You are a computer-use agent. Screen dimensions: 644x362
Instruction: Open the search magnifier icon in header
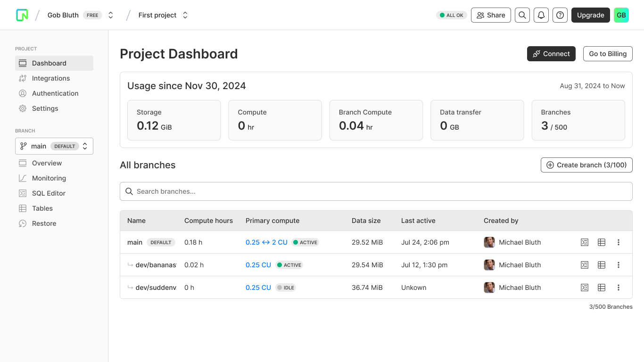[x=522, y=15]
